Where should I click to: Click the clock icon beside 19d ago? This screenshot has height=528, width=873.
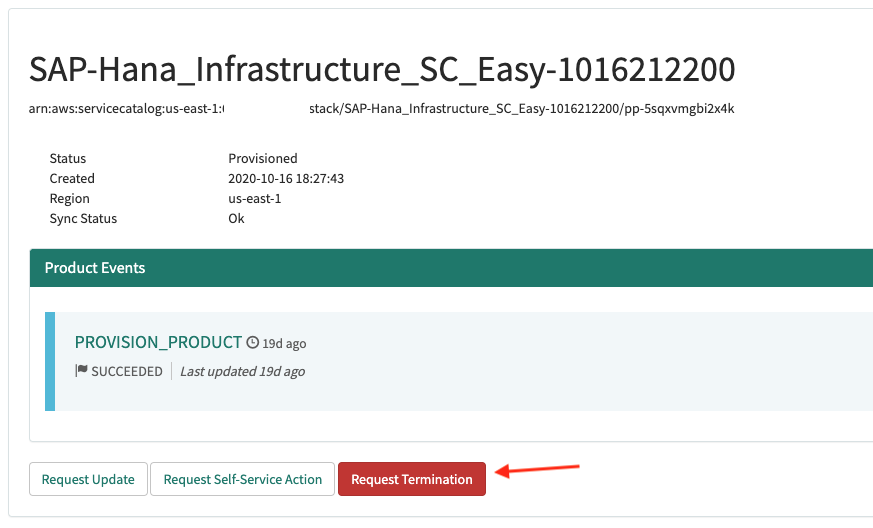point(253,342)
